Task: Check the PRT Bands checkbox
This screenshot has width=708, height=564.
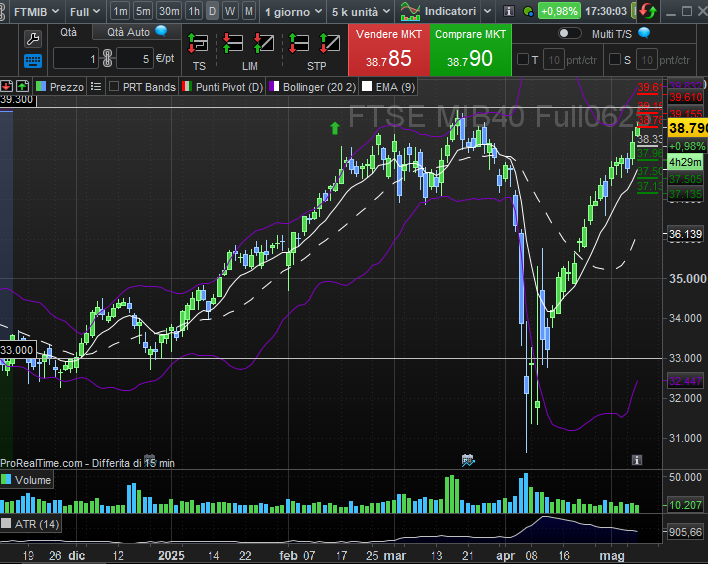Action: pyautogui.click(x=114, y=86)
